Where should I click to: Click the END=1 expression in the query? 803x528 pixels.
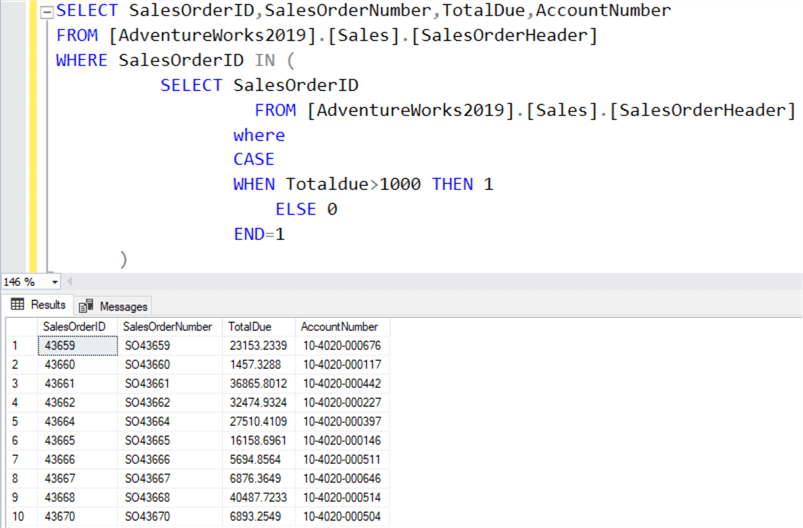[259, 234]
